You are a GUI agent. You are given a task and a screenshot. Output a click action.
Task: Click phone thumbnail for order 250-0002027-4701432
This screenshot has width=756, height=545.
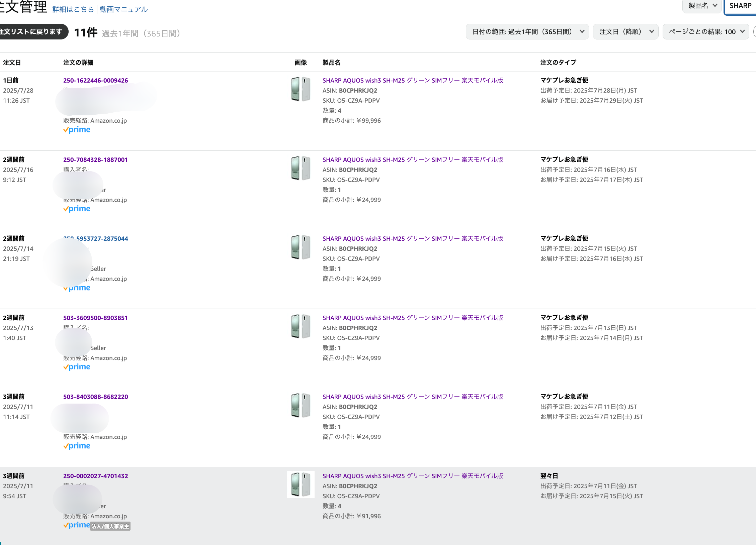point(301,484)
